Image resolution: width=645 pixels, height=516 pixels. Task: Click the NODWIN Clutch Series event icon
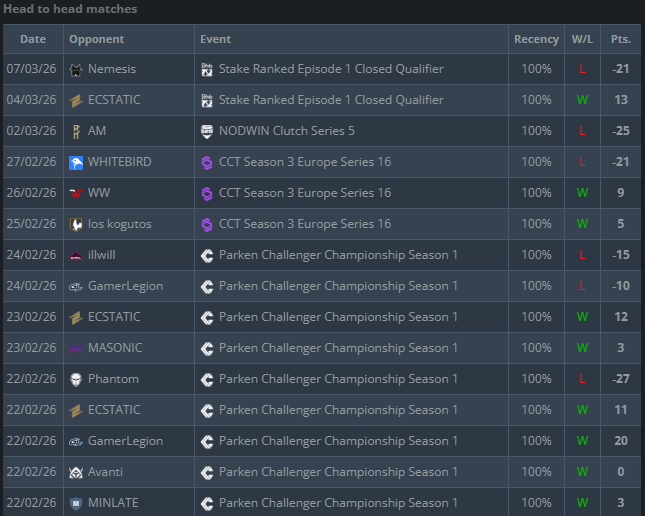coord(207,132)
